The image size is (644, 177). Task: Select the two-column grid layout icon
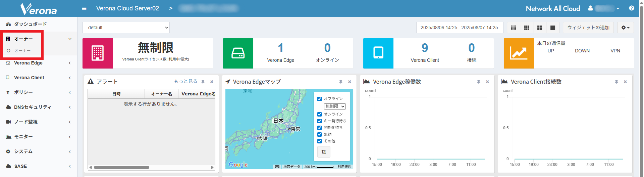tap(540, 28)
